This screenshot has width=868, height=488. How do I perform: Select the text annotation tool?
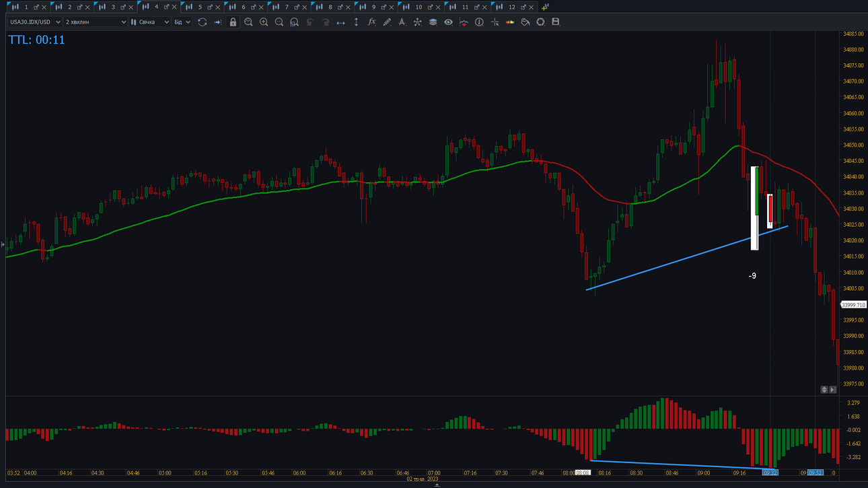pyautogui.click(x=402, y=22)
